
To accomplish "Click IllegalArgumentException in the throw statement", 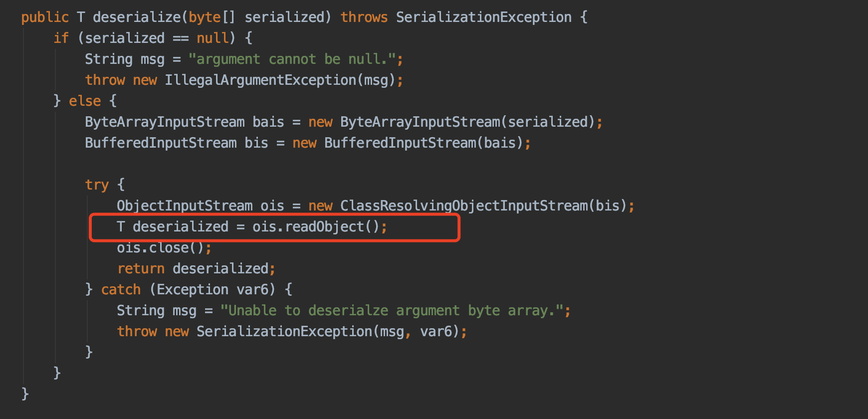I will (260, 80).
